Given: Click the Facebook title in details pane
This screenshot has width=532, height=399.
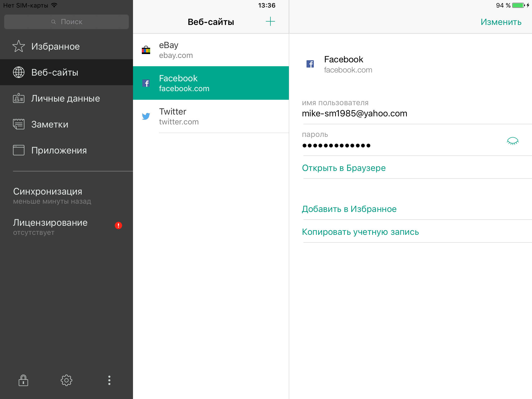Looking at the screenshot, I should 343,59.
